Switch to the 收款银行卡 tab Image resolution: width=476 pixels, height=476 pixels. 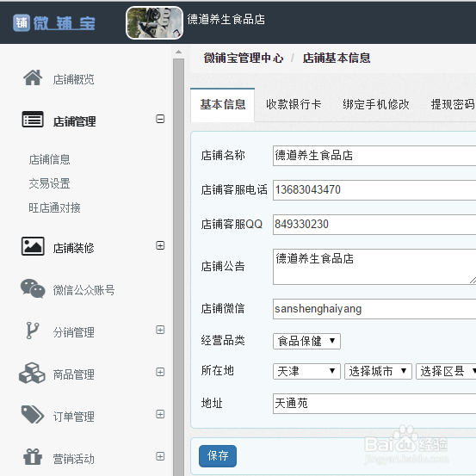294,105
